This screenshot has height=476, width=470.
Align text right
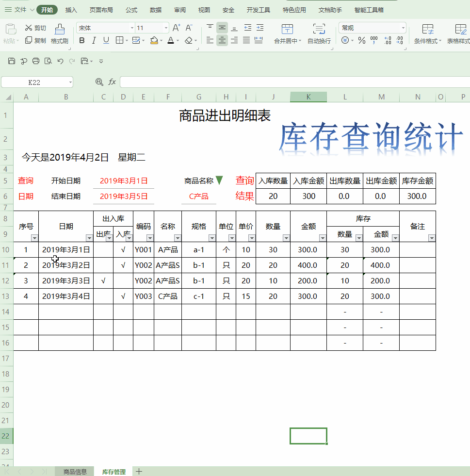pyautogui.click(x=234, y=40)
